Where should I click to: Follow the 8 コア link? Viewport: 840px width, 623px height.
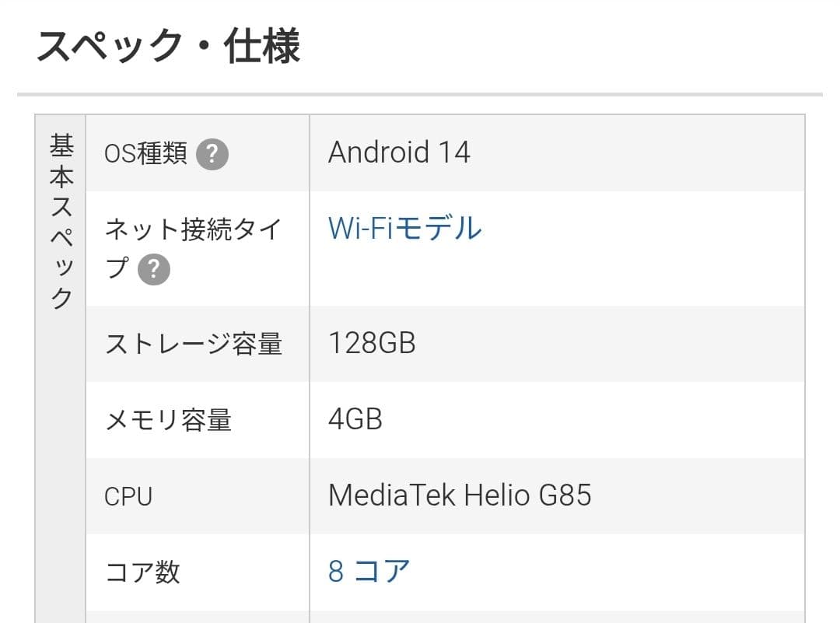coord(369,572)
